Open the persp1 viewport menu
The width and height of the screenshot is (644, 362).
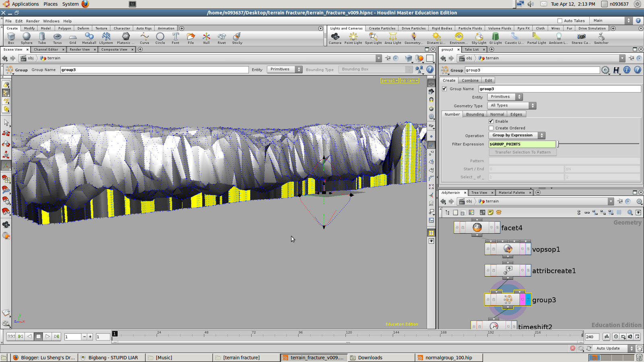[x=390, y=80]
